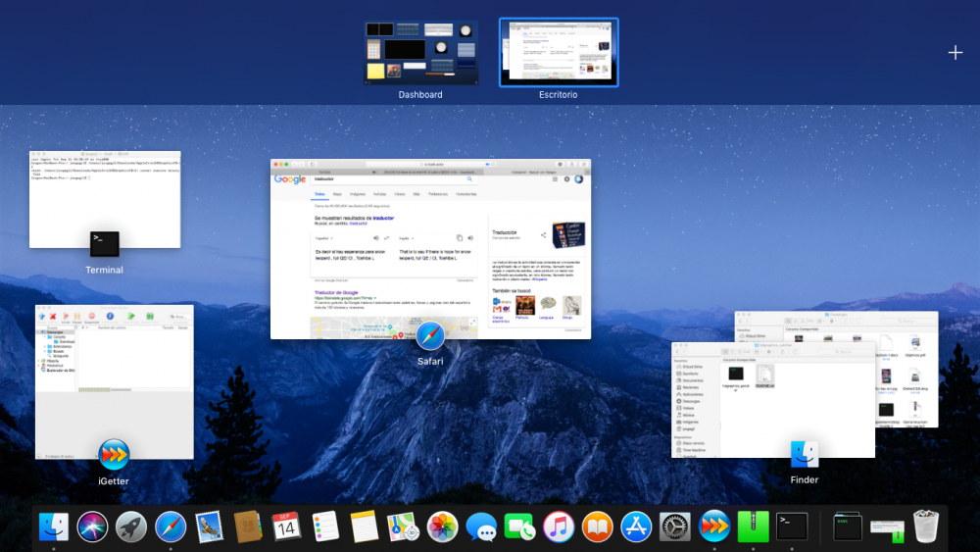Open yellow Notes icon in Dock
Image resolution: width=980 pixels, height=552 pixels.
click(x=365, y=527)
